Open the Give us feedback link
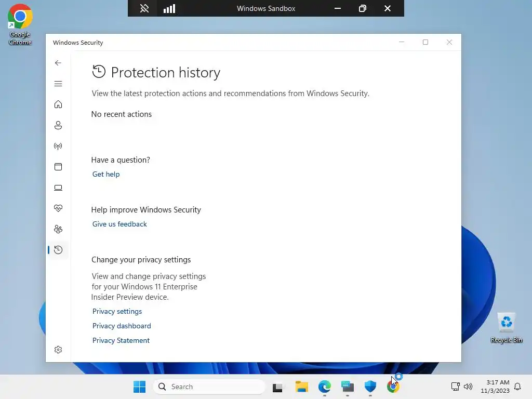The height and width of the screenshot is (399, 532). (x=119, y=224)
